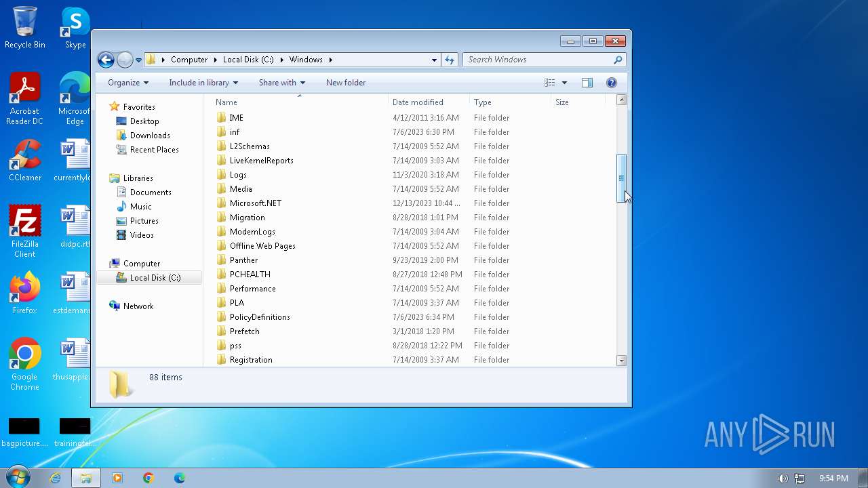Screen dimensions: 868x488
Task: Select Offline Web Pages folder name
Action: [x=262, y=246]
